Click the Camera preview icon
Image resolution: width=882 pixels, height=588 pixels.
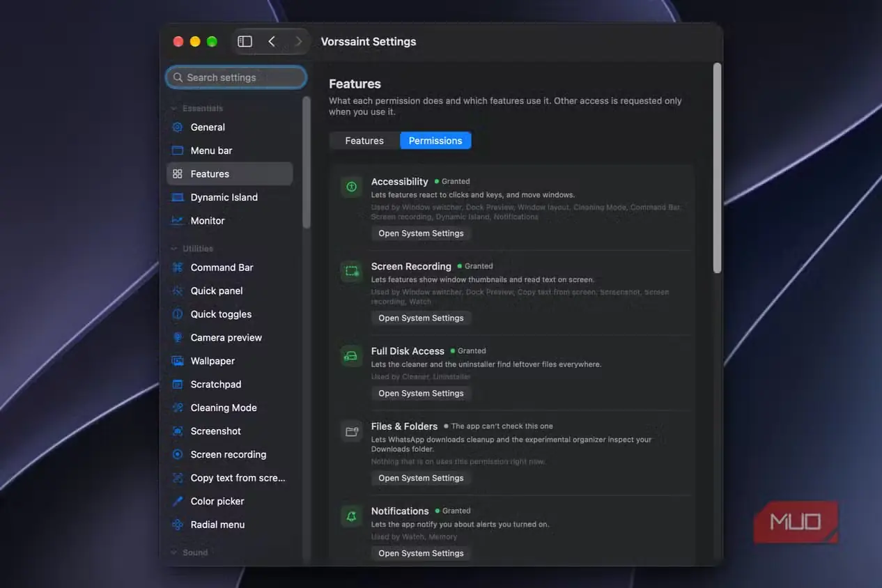click(x=178, y=338)
